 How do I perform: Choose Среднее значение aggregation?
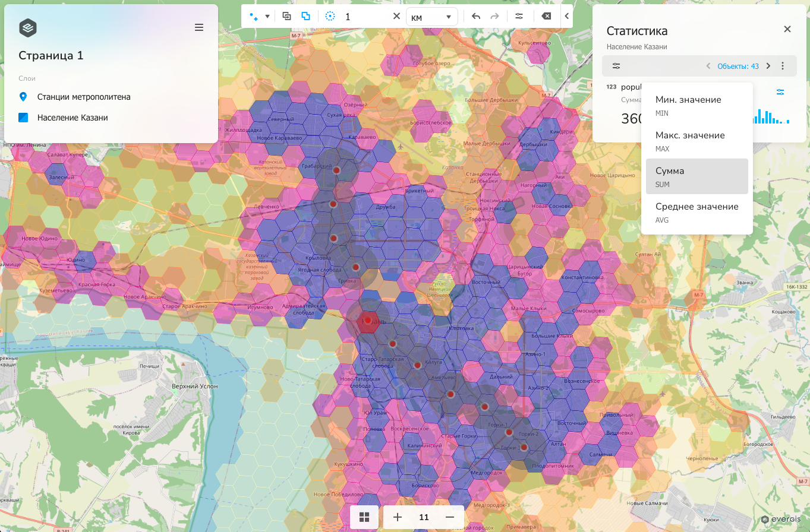pos(697,212)
